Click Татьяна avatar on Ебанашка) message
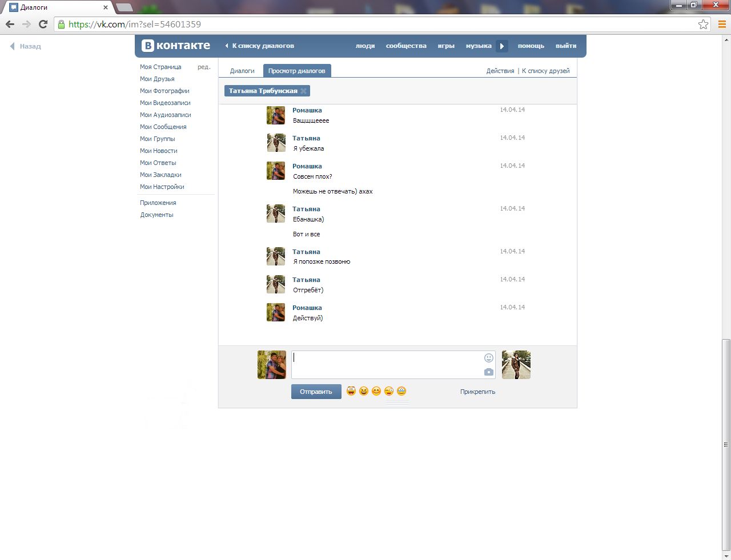 pyautogui.click(x=276, y=213)
